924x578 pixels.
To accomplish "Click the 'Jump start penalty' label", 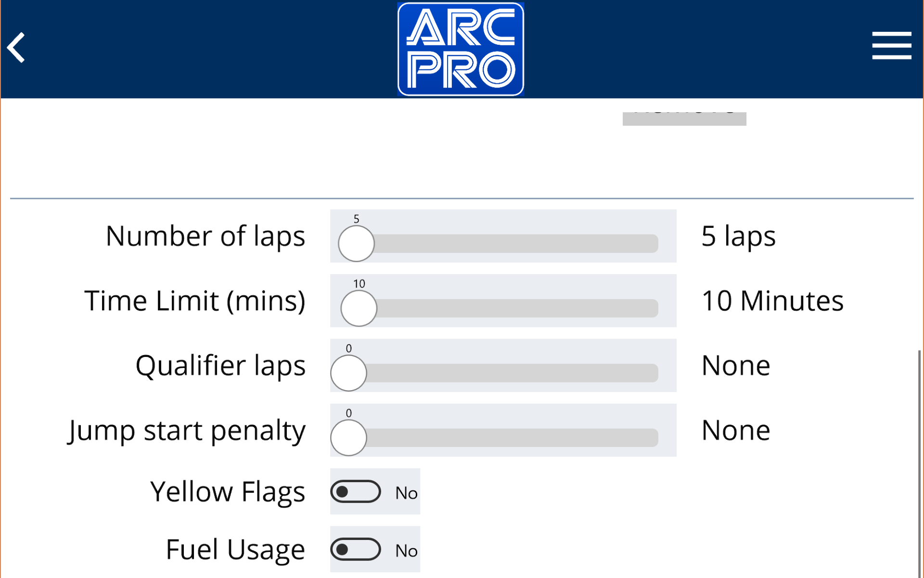I will point(186,430).
